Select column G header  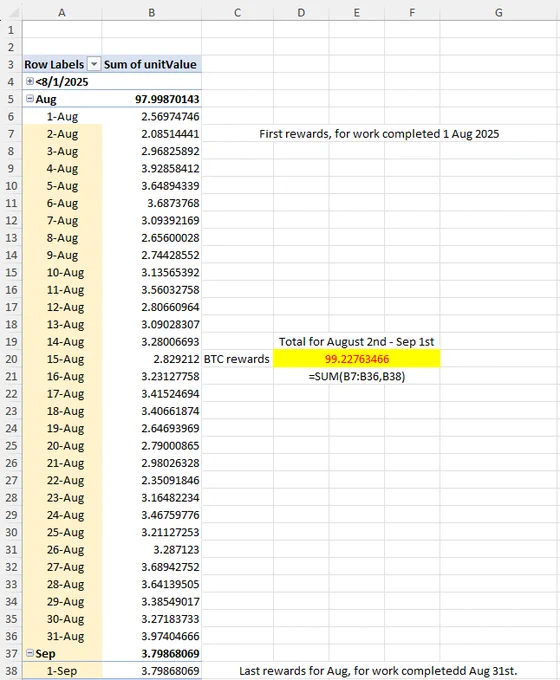click(x=499, y=13)
